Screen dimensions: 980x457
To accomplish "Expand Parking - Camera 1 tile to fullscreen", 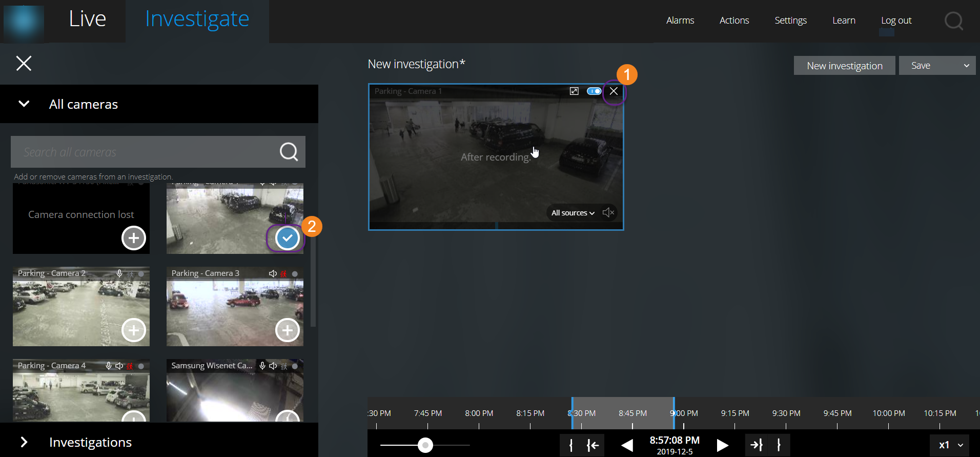I will coord(574,91).
